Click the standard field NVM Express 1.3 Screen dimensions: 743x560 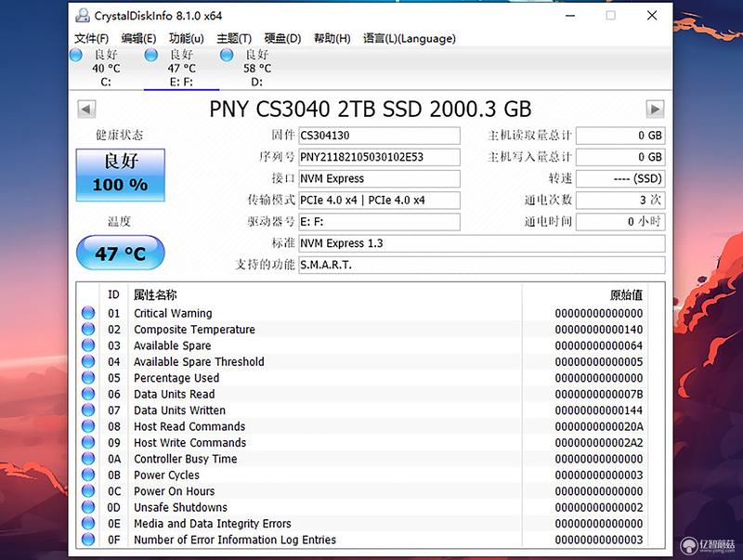coord(481,243)
